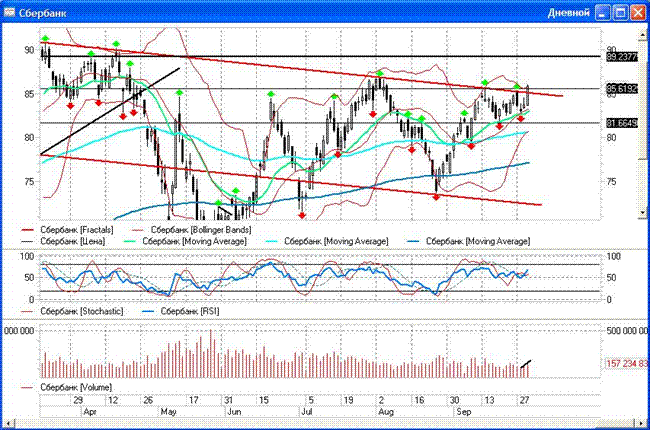Click the 89.2377 price level label
This screenshot has height=430, width=650.
coord(622,57)
